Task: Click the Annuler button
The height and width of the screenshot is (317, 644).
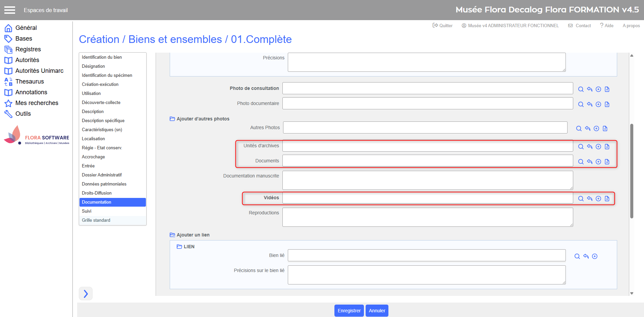Action: [377, 311]
